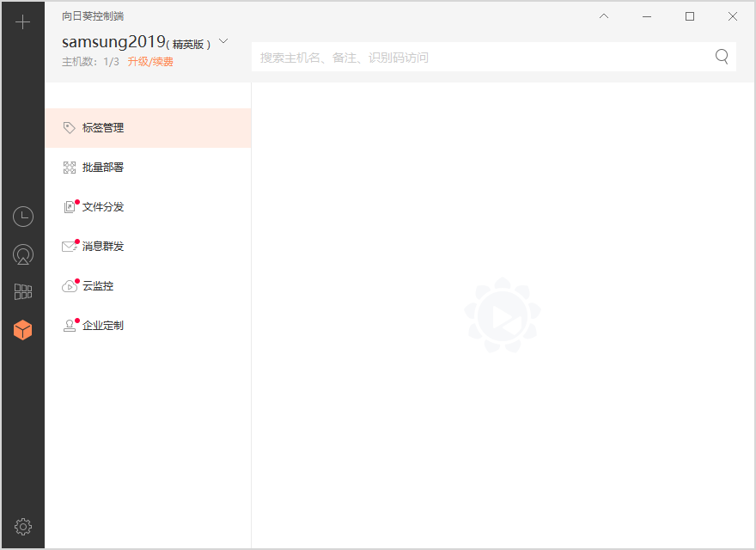This screenshot has width=756, height=550.
Task: Select the orange cube icon in sidebar
Action: (x=22, y=329)
